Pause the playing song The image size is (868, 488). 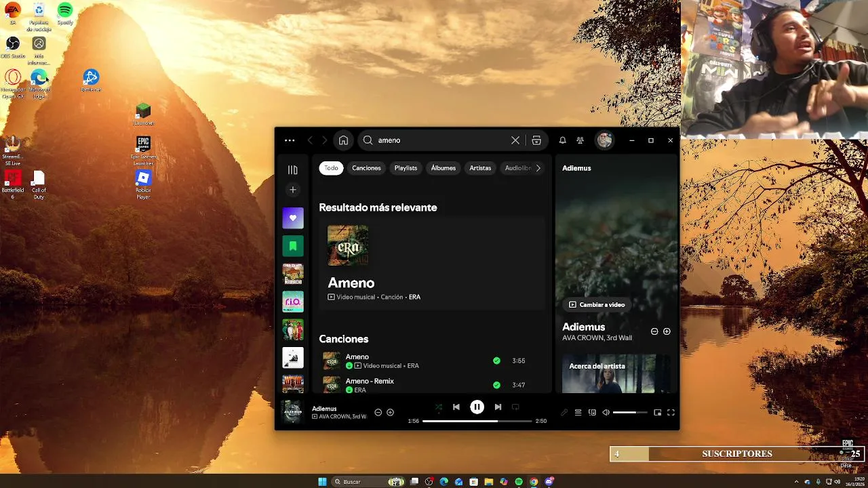(x=477, y=407)
